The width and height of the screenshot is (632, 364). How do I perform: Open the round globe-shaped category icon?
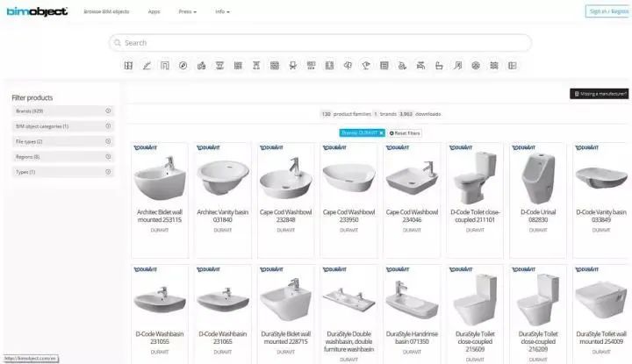coord(476,66)
